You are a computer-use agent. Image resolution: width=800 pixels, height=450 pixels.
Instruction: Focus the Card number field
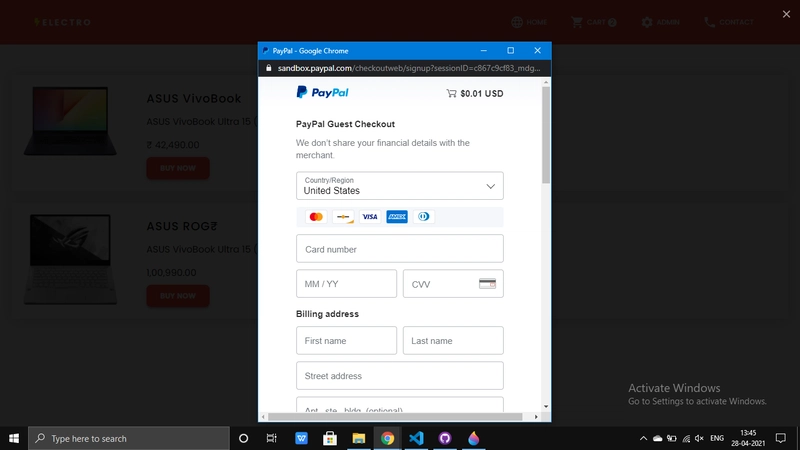[x=400, y=249]
